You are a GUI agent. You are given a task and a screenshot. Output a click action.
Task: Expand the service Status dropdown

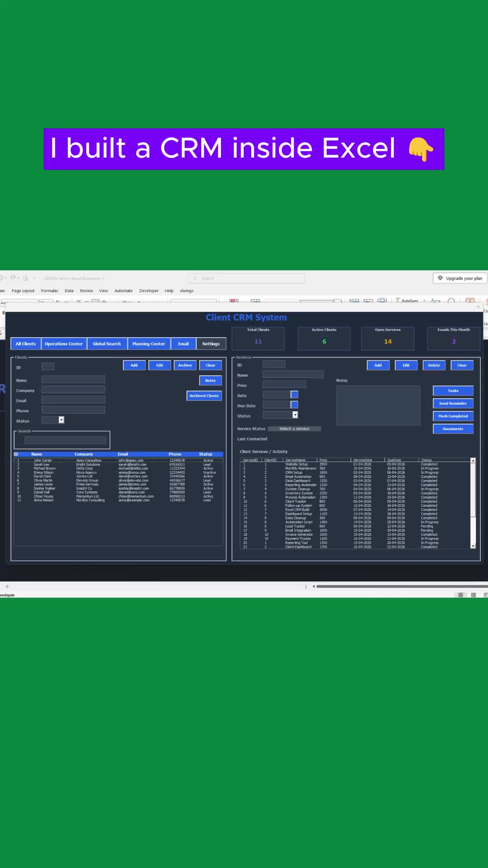(295, 415)
